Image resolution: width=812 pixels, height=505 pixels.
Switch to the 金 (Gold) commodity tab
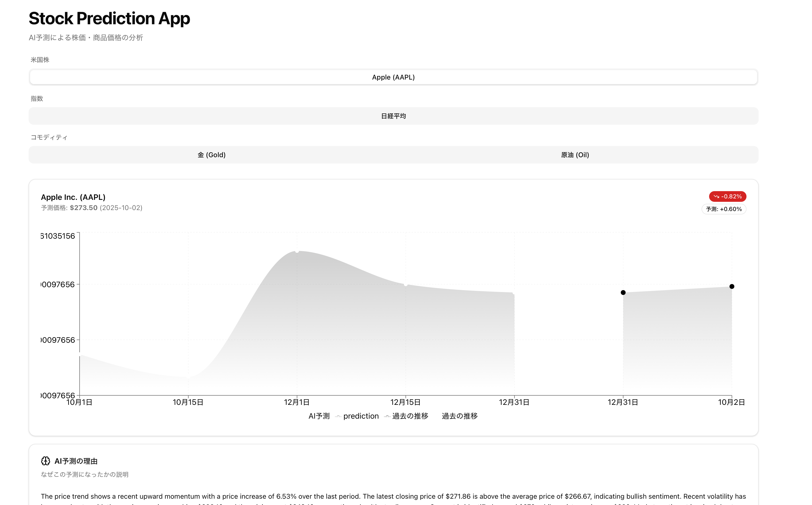click(x=212, y=155)
